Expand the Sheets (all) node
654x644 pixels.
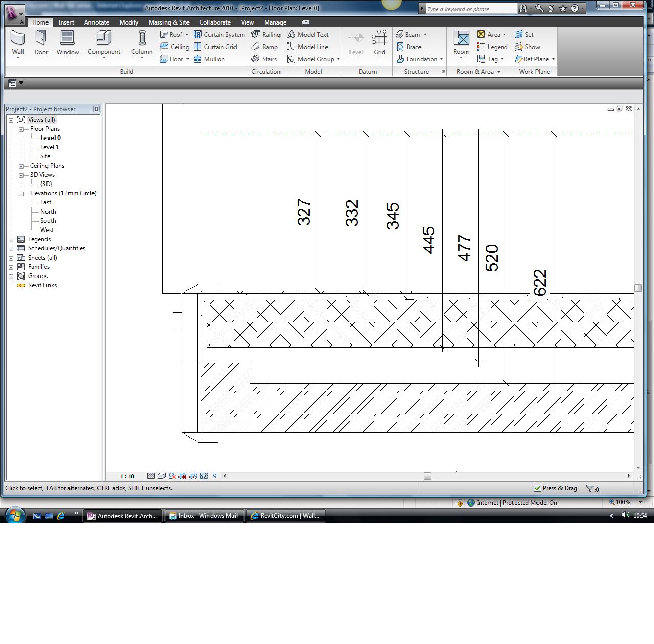point(11,258)
